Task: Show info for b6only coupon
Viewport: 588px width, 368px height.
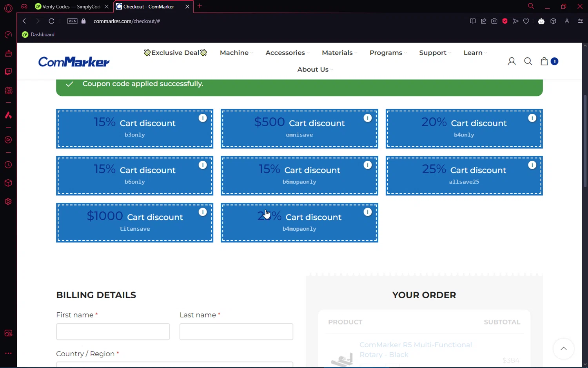Action: click(203, 165)
